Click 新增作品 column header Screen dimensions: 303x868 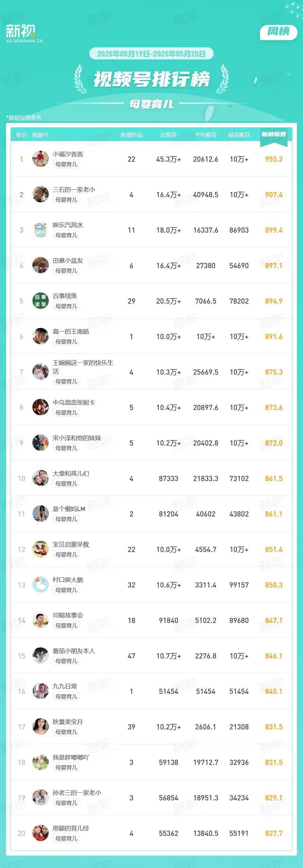click(x=131, y=135)
